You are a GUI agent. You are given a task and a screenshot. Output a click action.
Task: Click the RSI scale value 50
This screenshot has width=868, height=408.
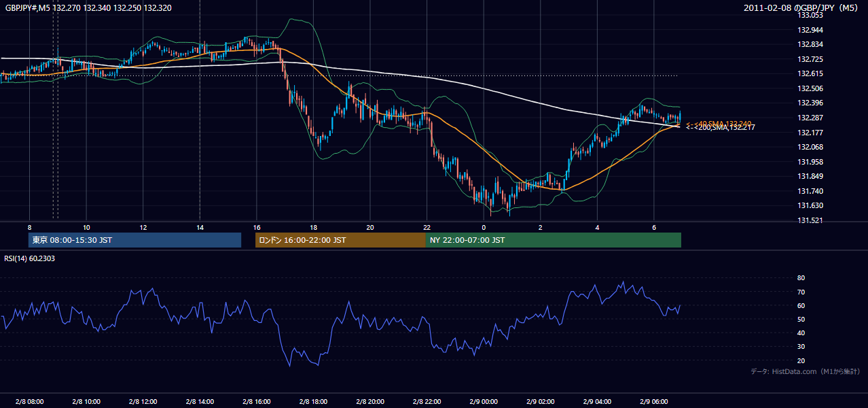pos(801,319)
